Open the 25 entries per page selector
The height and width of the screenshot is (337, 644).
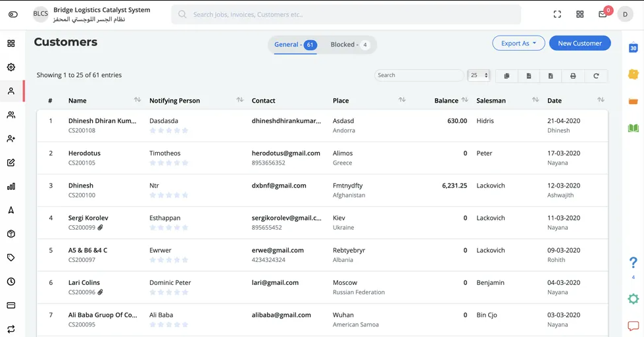[479, 76]
